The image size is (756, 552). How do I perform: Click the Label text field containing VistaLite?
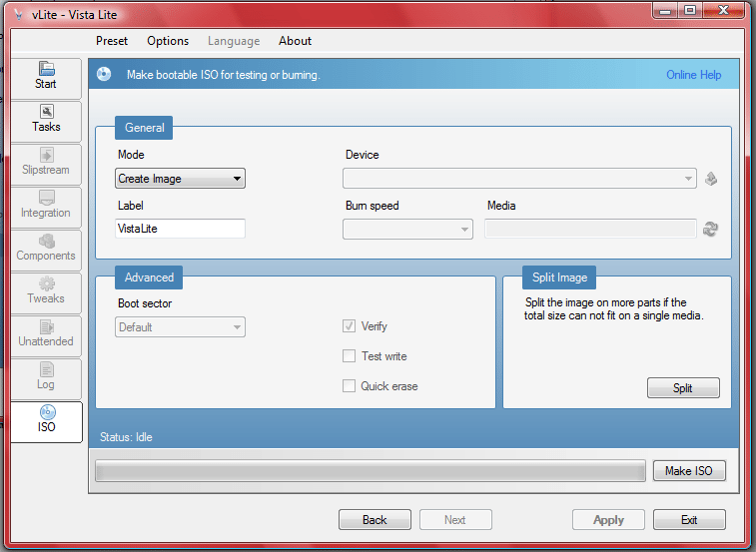coord(181,229)
